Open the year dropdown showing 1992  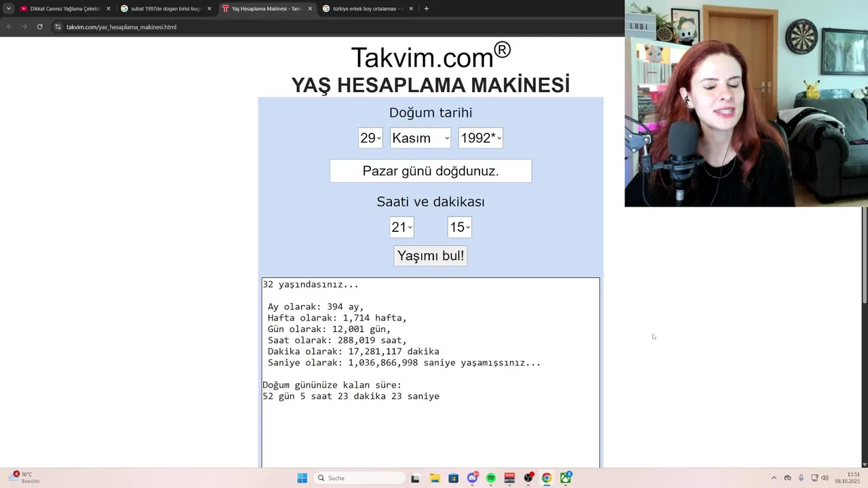[481, 138]
